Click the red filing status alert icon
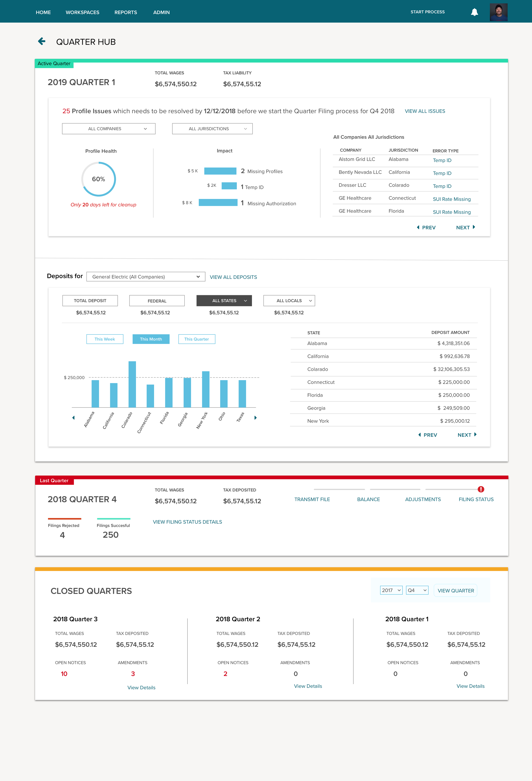The width and height of the screenshot is (532, 781). (x=481, y=489)
